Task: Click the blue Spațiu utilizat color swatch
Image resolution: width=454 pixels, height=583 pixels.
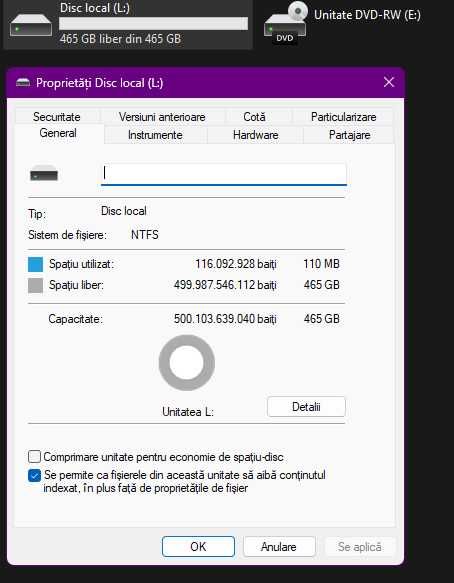Action: click(35, 264)
